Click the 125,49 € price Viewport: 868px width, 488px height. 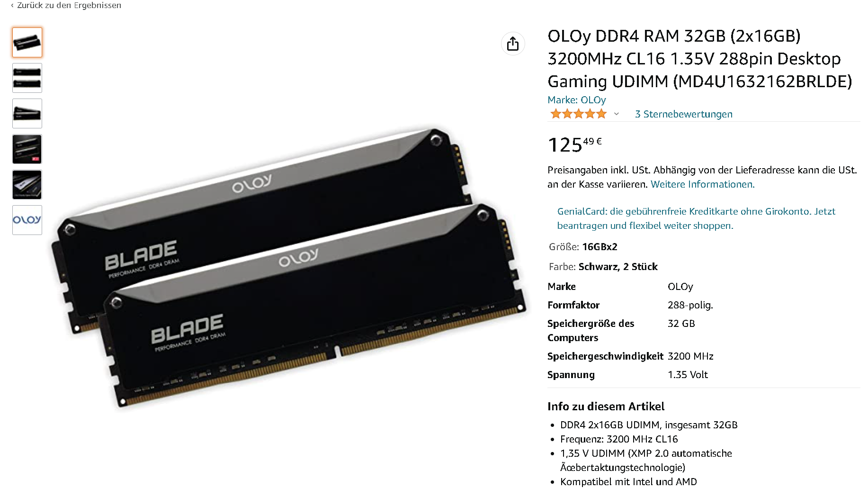click(574, 145)
